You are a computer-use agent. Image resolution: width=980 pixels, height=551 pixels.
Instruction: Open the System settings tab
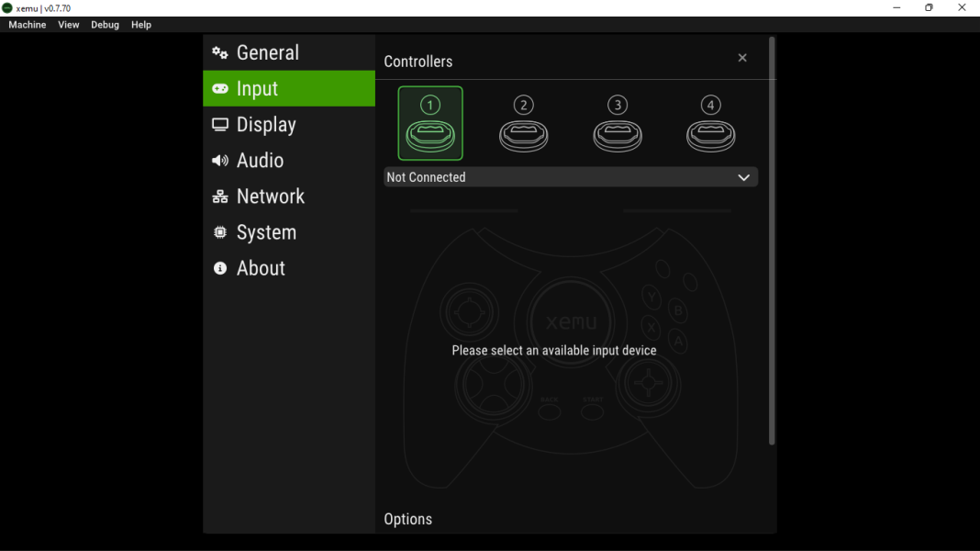click(289, 232)
